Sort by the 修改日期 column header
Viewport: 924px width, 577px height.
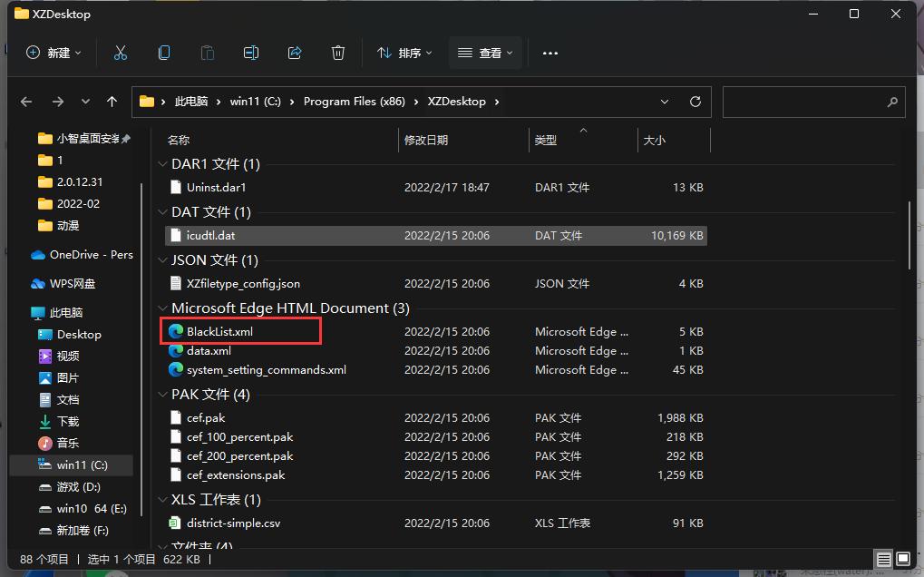pyautogui.click(x=426, y=140)
